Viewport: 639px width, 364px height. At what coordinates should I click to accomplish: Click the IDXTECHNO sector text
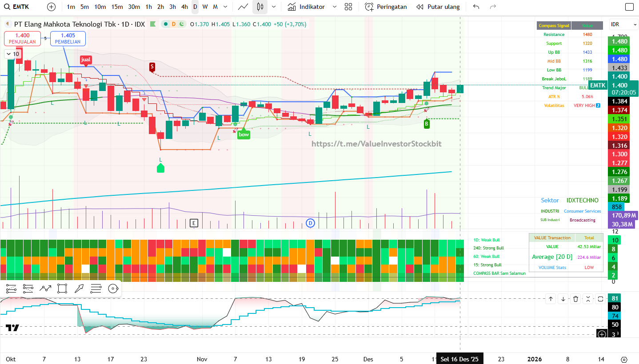point(583,200)
